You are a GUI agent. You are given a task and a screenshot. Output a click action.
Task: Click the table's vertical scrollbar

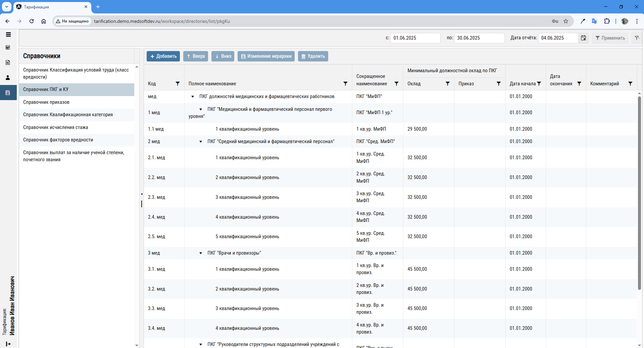639,191
